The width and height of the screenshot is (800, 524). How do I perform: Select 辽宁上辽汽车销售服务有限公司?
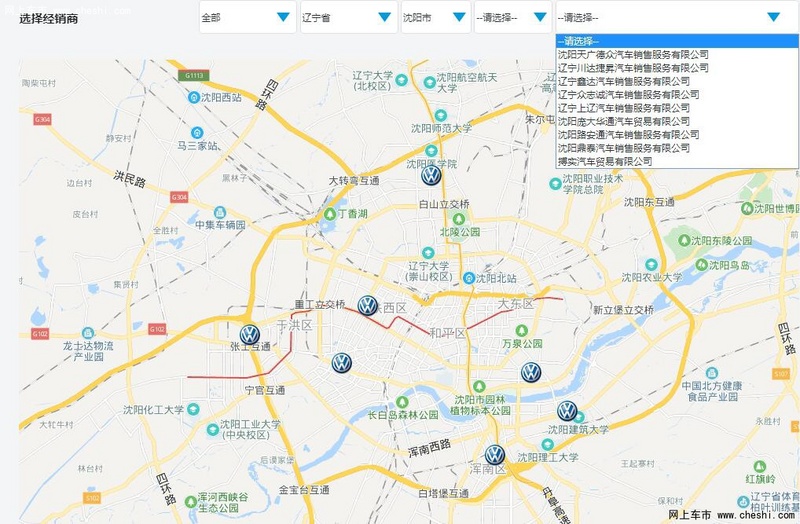677,108
